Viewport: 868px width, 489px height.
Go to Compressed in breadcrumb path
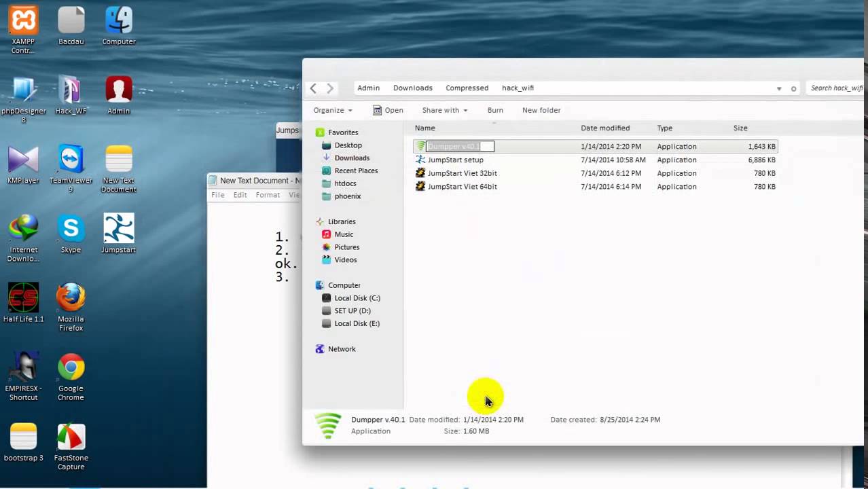467,88
